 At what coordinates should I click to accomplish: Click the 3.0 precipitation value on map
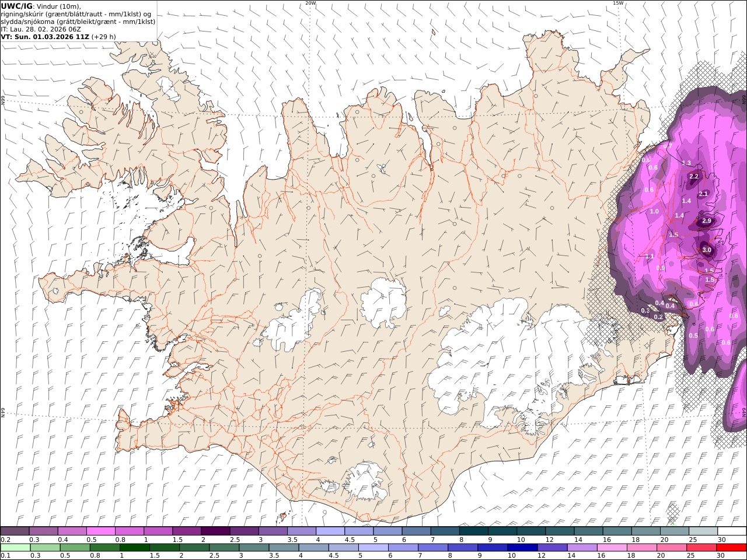pos(707,250)
